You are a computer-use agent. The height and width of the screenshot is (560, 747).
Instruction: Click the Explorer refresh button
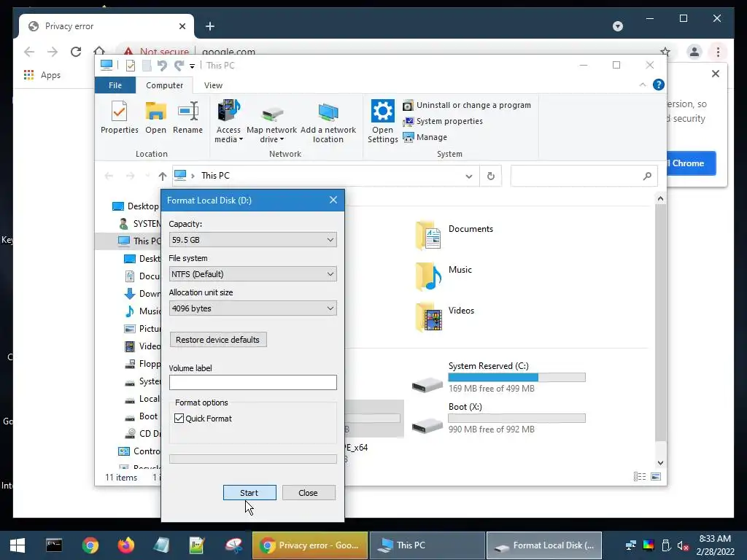tap(491, 176)
